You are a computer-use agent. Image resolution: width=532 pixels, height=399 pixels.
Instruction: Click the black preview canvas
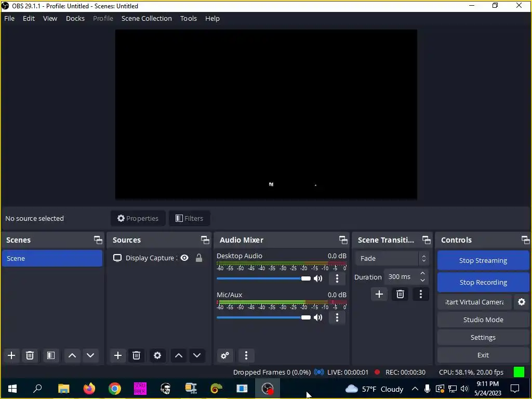267,114
